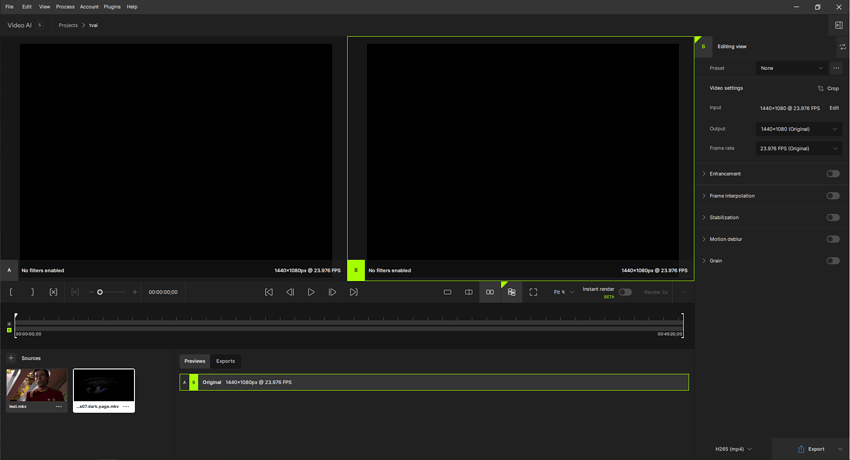Select the A label of left preview pane
Screen dimensions: 850x460
point(9,270)
